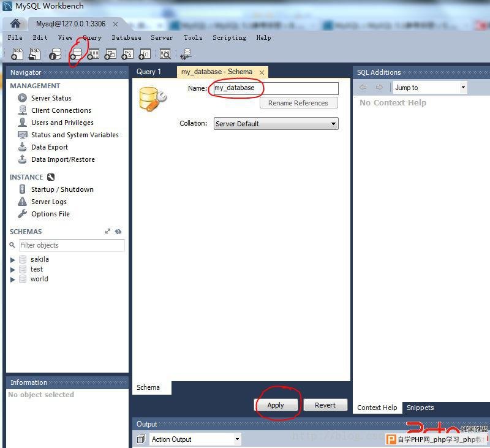
Task: Click the create new view toolbar icon
Action: point(110,54)
